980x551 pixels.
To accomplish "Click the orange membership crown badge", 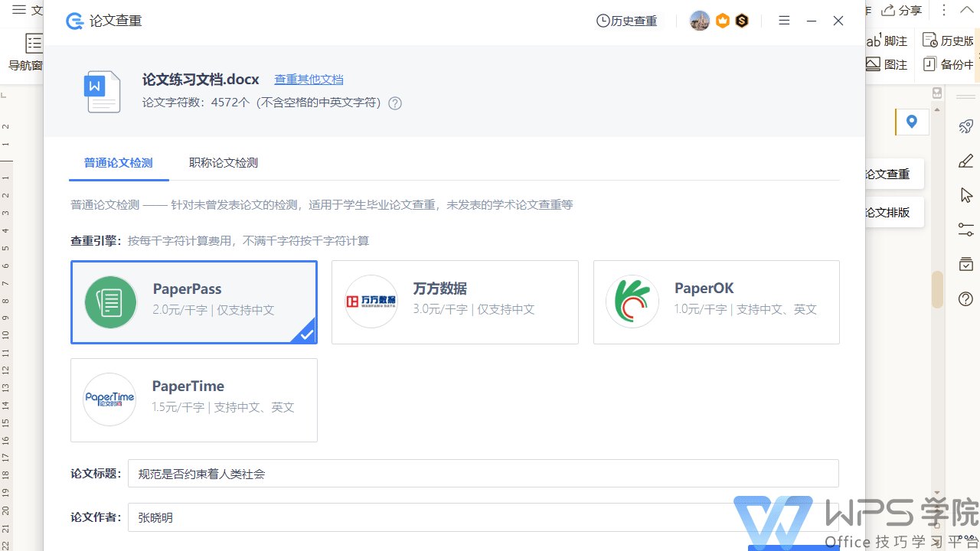I will tap(723, 21).
